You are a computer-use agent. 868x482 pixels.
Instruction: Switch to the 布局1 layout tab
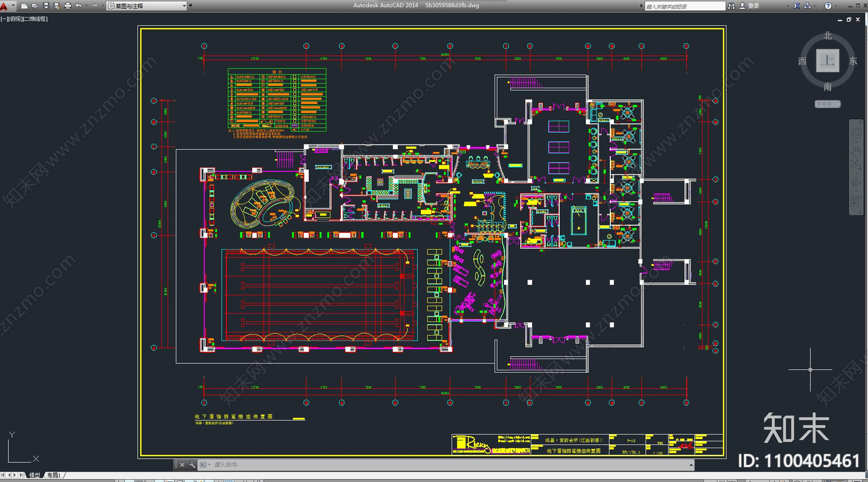(x=54, y=475)
